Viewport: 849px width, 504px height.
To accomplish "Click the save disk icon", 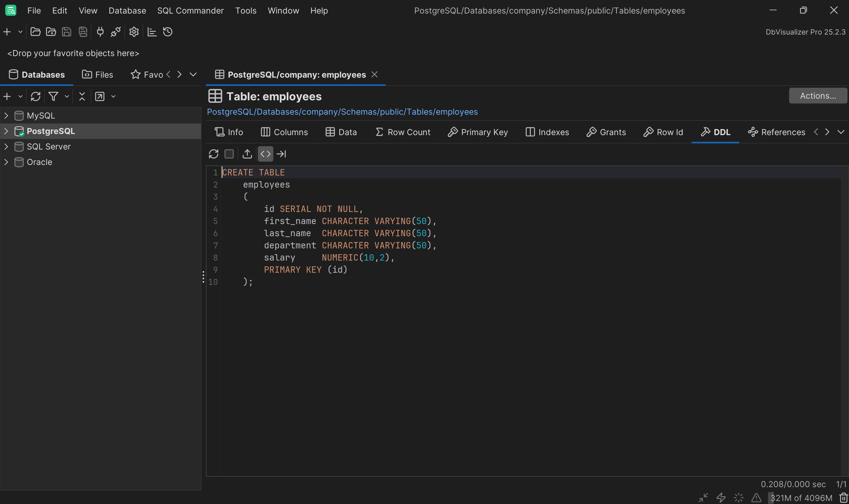I will pyautogui.click(x=67, y=32).
